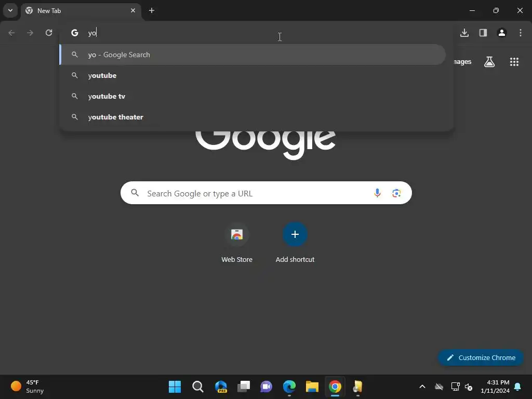This screenshot has width=532, height=399.
Task: Open File Explorer from the taskbar
Action: [x=312, y=387]
